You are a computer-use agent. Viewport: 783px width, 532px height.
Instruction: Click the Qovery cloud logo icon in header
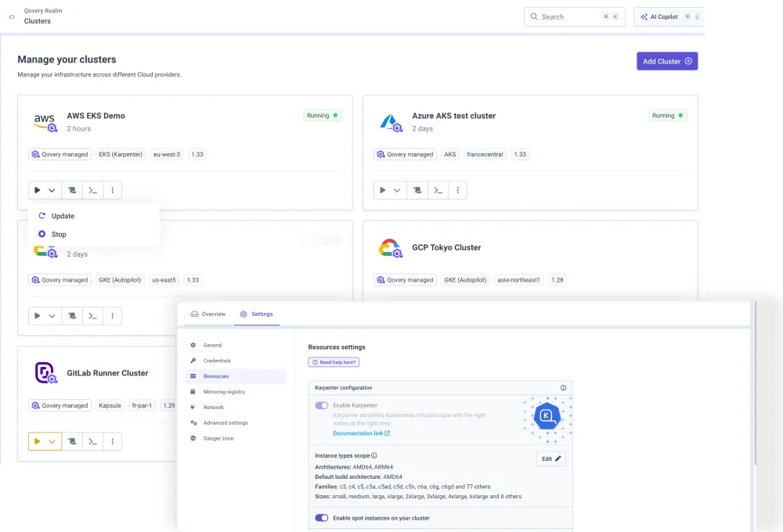tap(12, 16)
